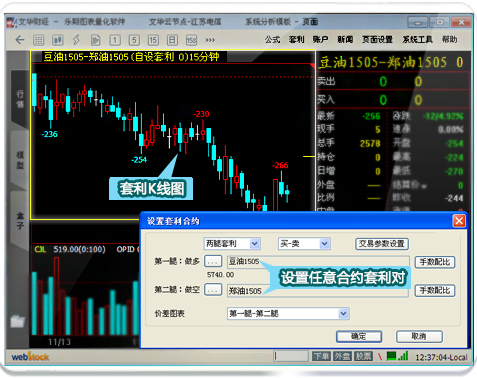Go back with the left arrow icon
The height and width of the screenshot is (378, 477).
click(20, 40)
